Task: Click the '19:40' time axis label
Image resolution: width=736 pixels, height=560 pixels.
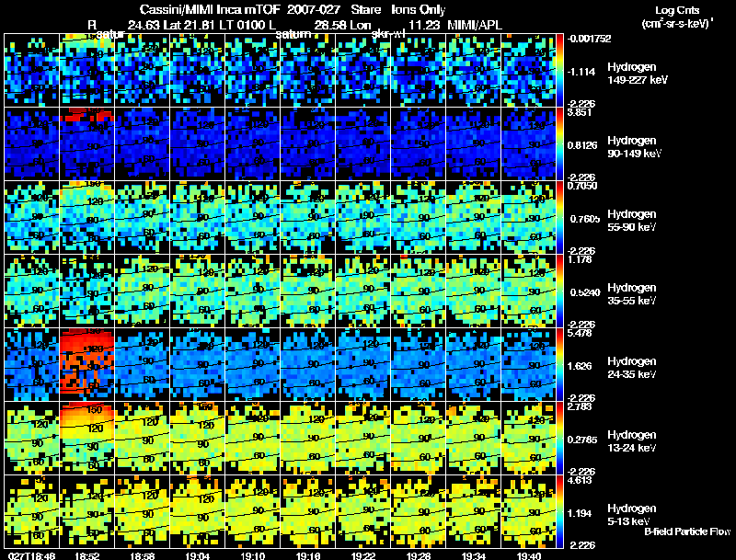Action: (x=528, y=555)
